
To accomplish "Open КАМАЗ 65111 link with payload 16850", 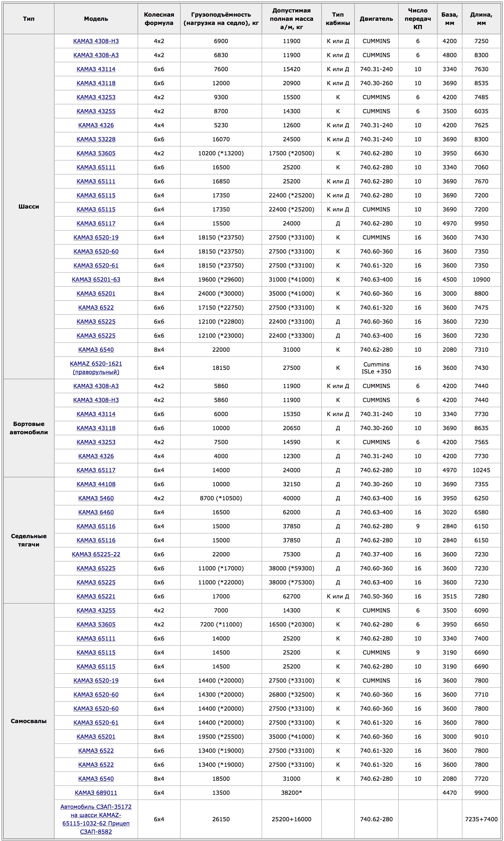I will (96, 182).
